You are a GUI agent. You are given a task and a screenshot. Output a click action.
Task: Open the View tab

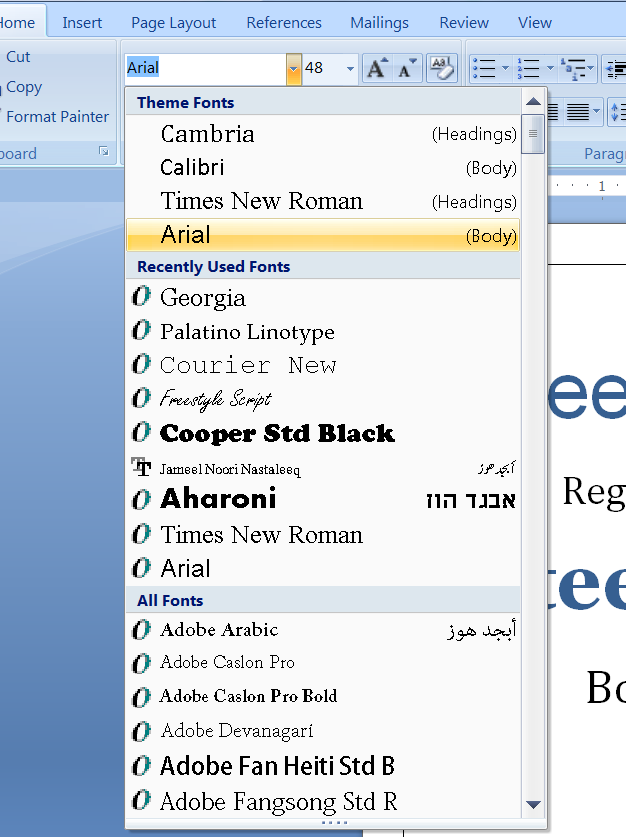point(535,22)
